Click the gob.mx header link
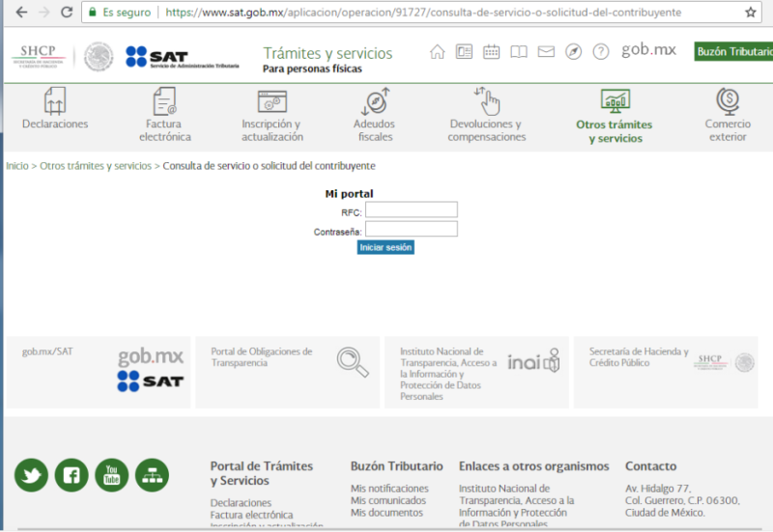773x532 pixels. point(648,50)
